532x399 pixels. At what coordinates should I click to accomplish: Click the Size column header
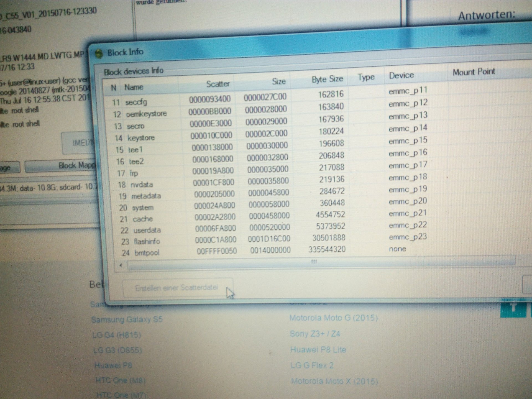(x=279, y=81)
